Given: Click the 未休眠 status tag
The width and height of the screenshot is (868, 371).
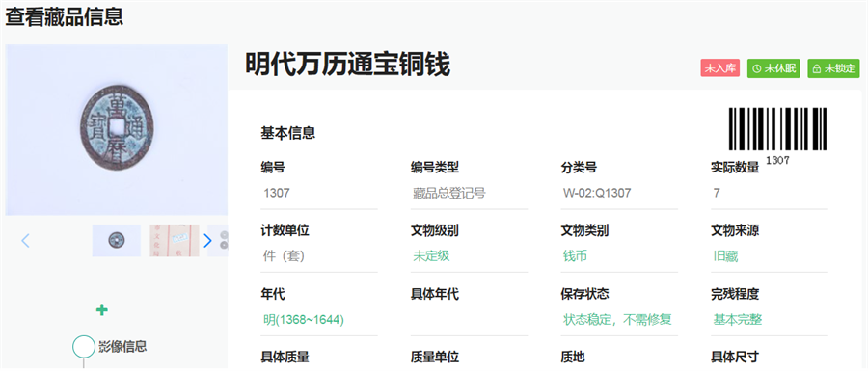Looking at the screenshot, I should tap(773, 68).
